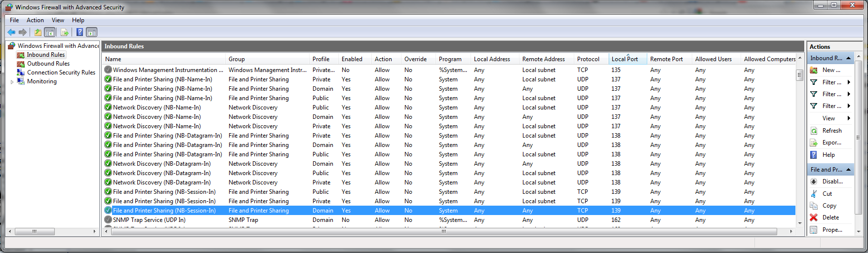Open the Help menu in the menu bar
The image size is (868, 253).
[x=78, y=20]
